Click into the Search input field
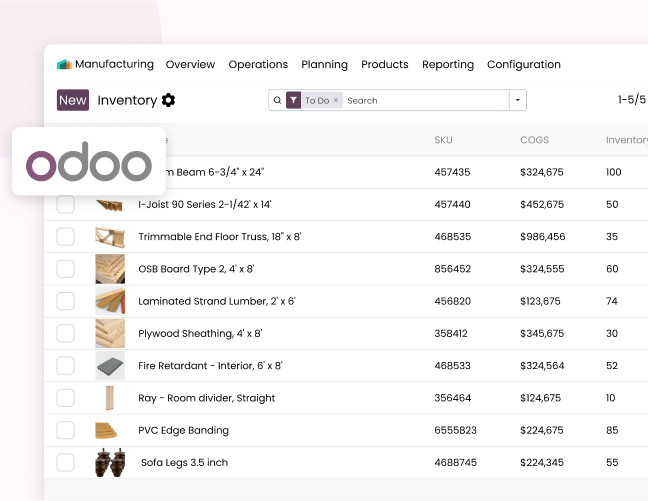Image resolution: width=648 pixels, height=501 pixels. pyautogui.click(x=426, y=100)
